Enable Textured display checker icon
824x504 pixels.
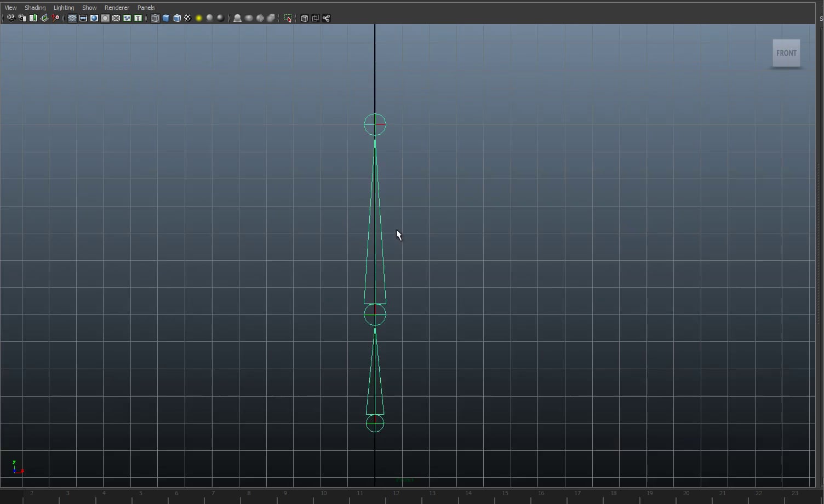188,18
